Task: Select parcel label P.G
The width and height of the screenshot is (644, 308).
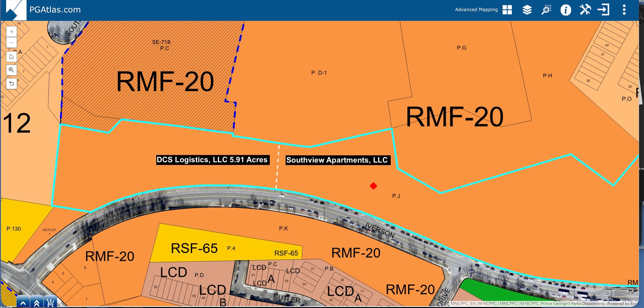Action: 461,48
